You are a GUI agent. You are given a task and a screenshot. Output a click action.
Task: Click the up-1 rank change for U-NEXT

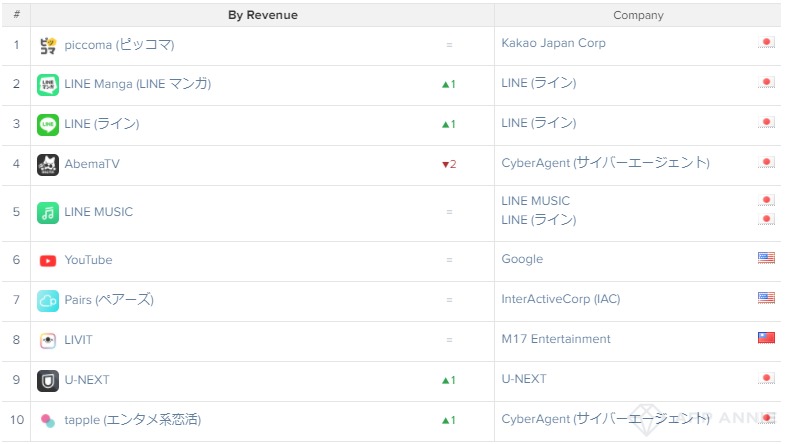click(x=449, y=381)
